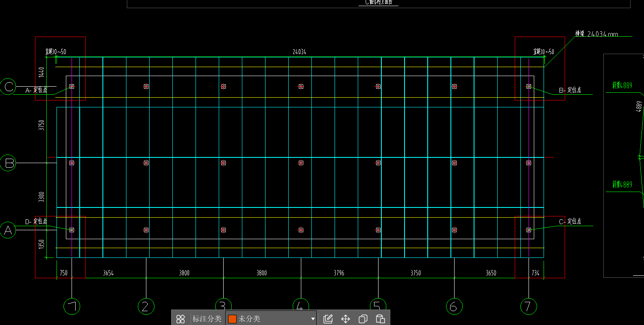Click the 3654 dimension text

point(108,273)
